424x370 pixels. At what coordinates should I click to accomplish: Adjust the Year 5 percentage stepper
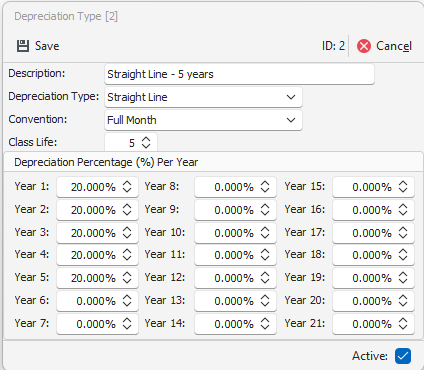coord(127,278)
